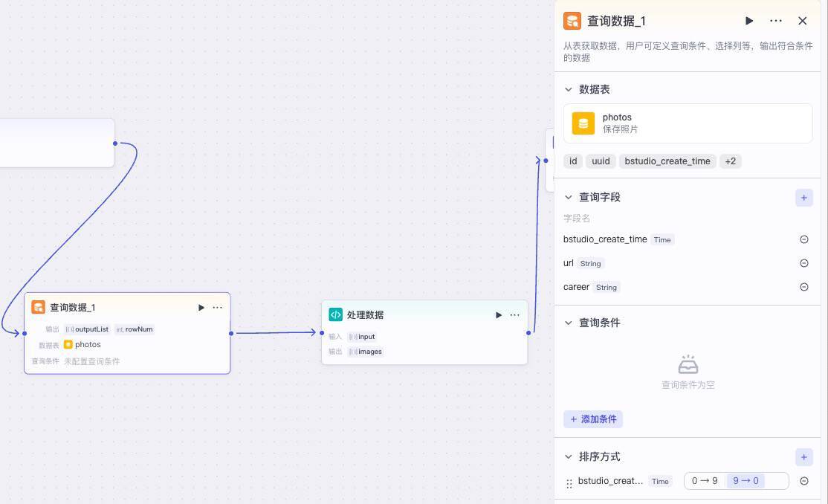
Task: Collapse the 查询字段 section
Action: click(x=569, y=197)
